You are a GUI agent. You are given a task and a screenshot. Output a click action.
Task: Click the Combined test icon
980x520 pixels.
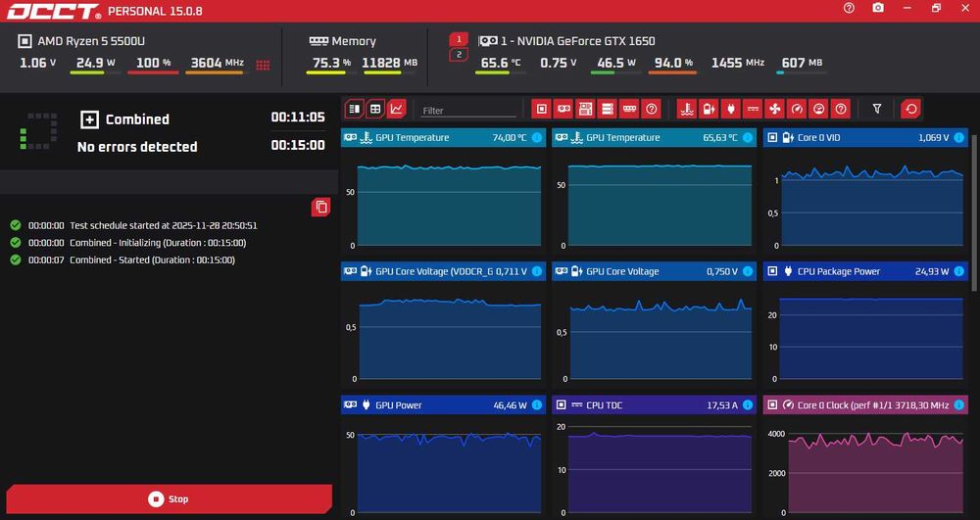click(89, 119)
